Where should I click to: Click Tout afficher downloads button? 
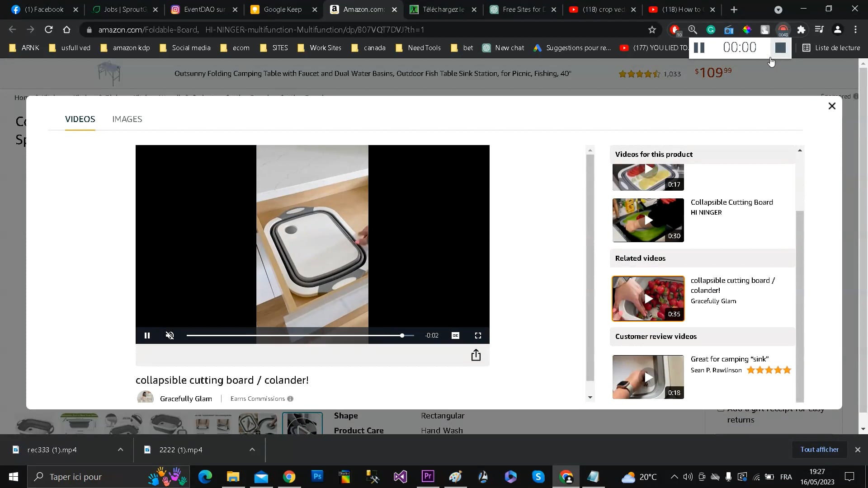(819, 450)
